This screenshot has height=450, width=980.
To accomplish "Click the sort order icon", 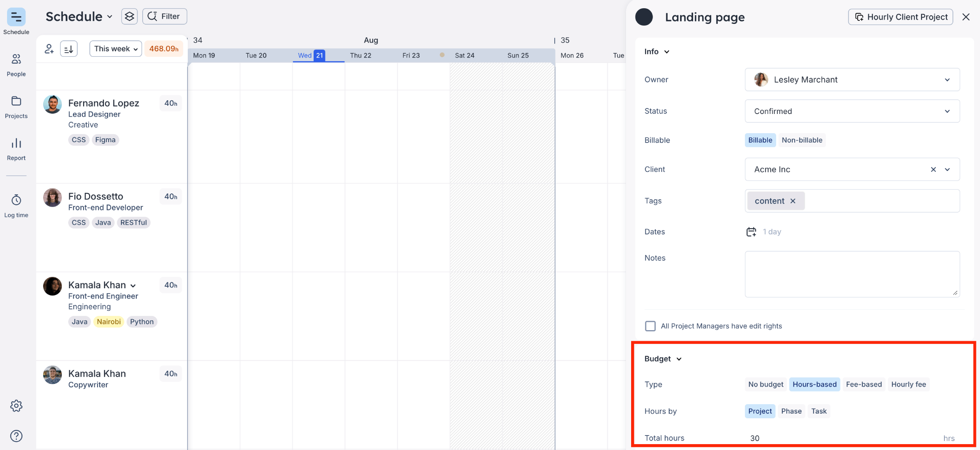I will pos(69,49).
